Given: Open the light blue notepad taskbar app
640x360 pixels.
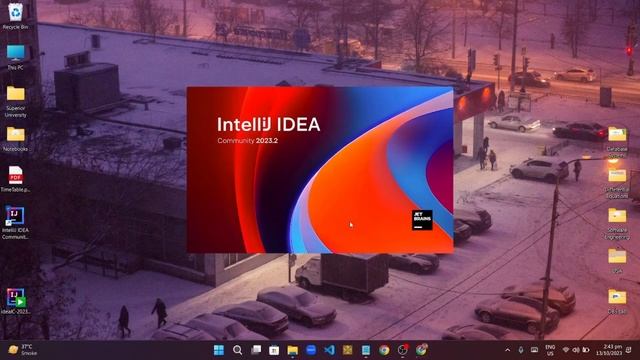Looking at the screenshot, I should [x=366, y=350].
